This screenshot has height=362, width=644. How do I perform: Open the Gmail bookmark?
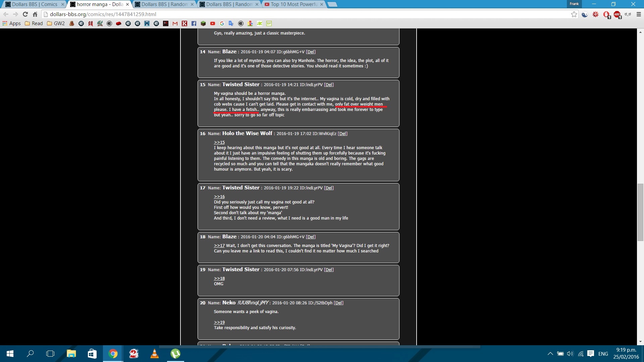tap(175, 23)
